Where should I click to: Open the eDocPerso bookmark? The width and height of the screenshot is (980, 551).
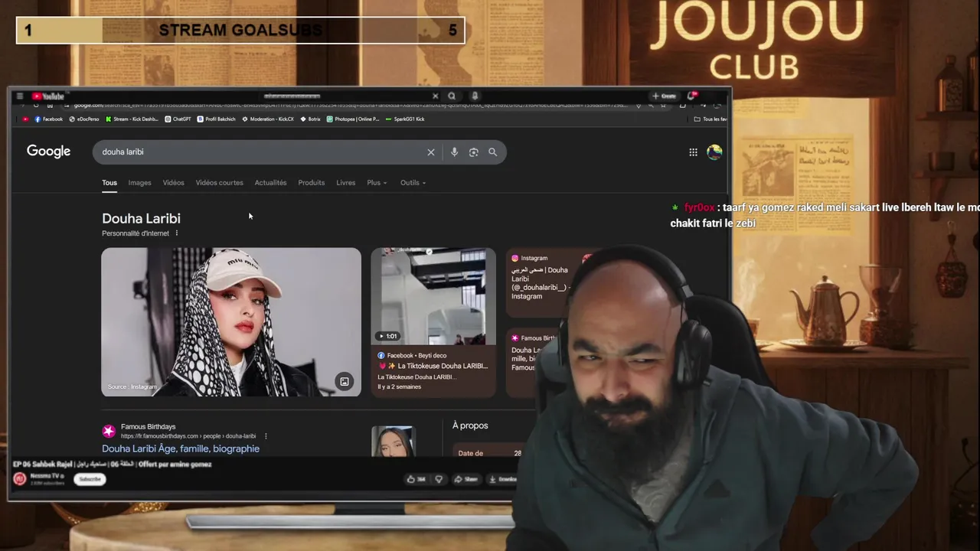(84, 119)
